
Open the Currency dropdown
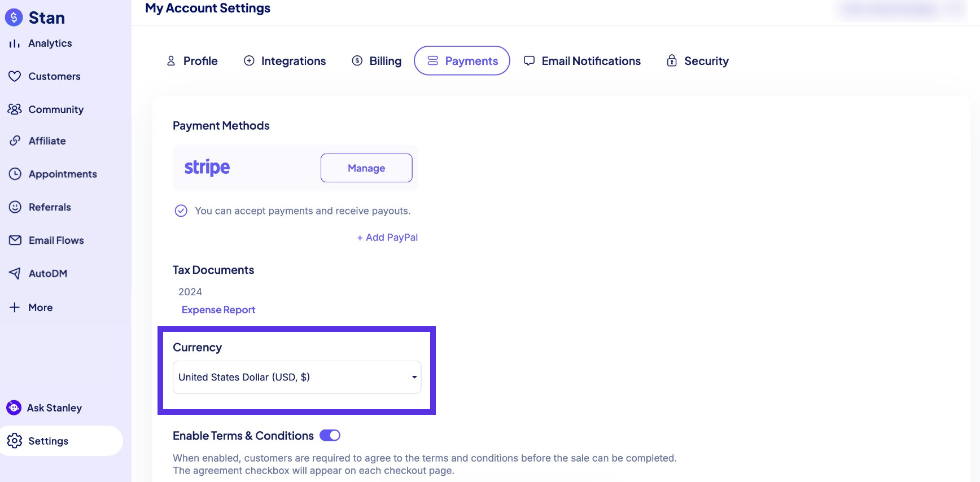pyautogui.click(x=297, y=377)
